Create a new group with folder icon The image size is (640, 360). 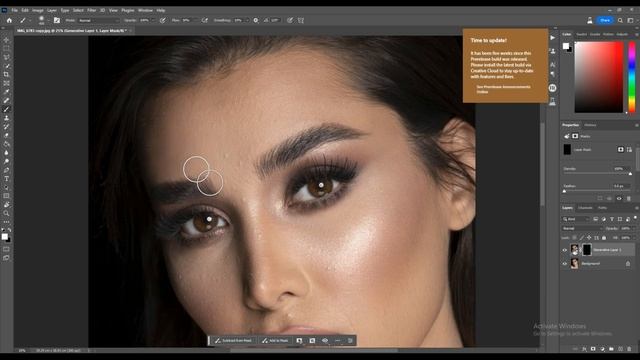tap(611, 349)
